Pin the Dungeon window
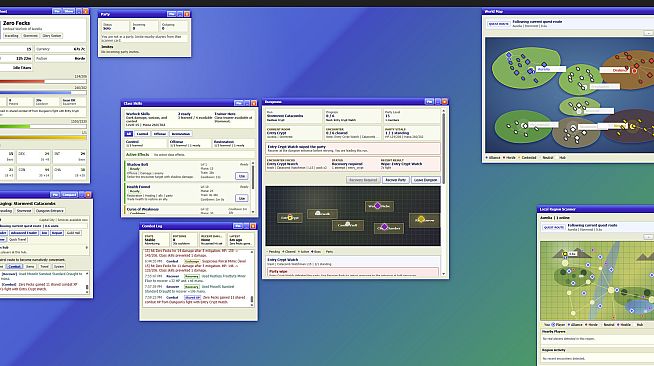This screenshot has width=654, height=366. 429,101
